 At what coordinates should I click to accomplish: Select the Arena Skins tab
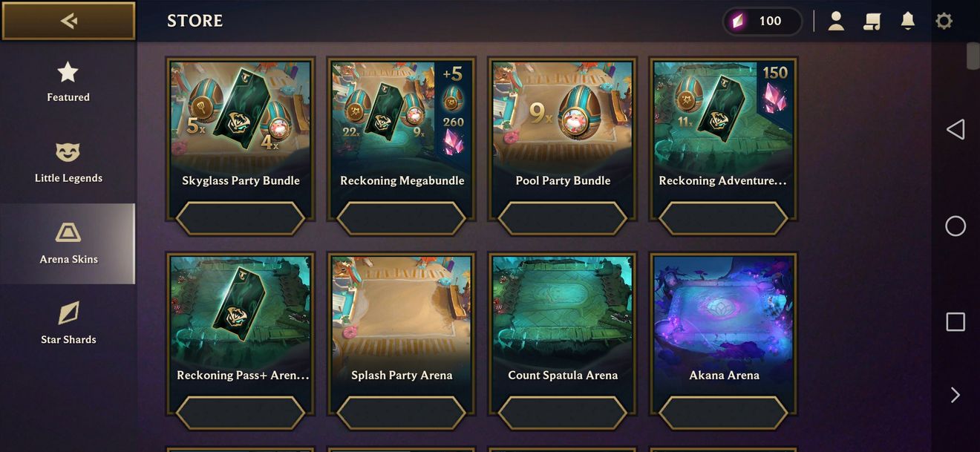click(x=68, y=243)
